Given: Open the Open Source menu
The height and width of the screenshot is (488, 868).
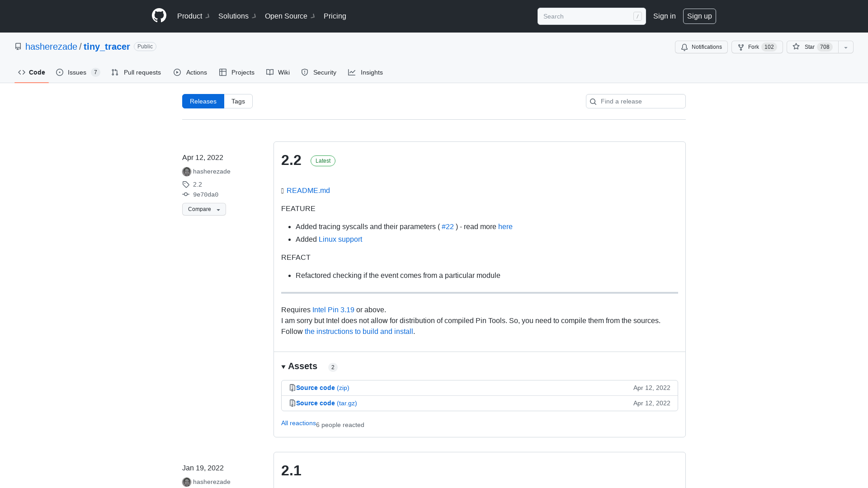Looking at the screenshot, I should [289, 16].
